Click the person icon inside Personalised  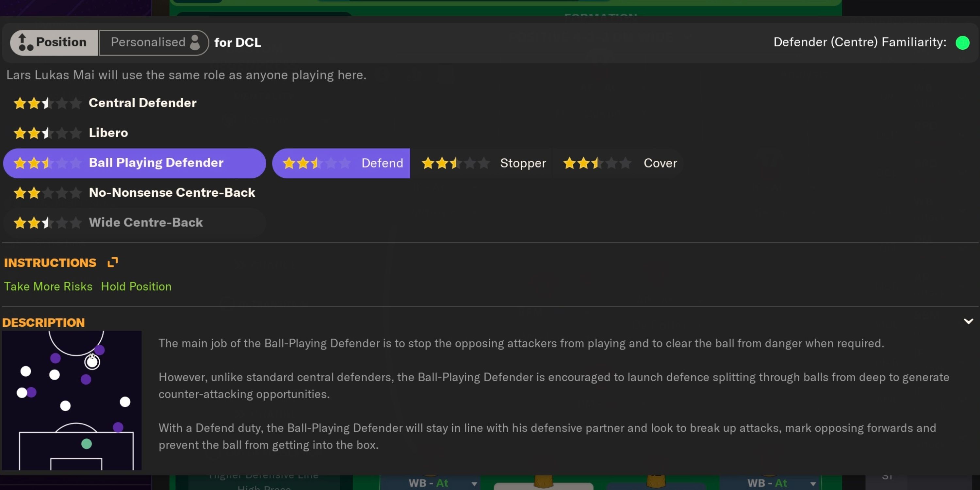click(x=196, y=42)
